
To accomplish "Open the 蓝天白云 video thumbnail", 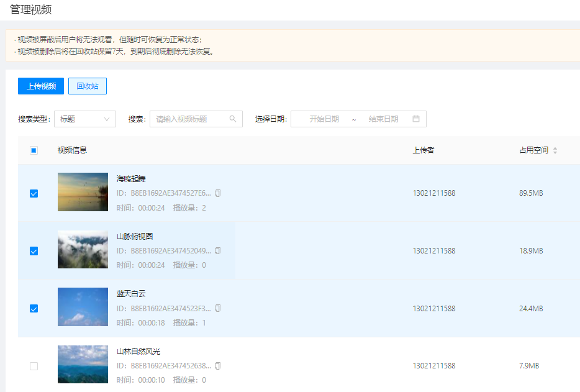I will 83,307.
